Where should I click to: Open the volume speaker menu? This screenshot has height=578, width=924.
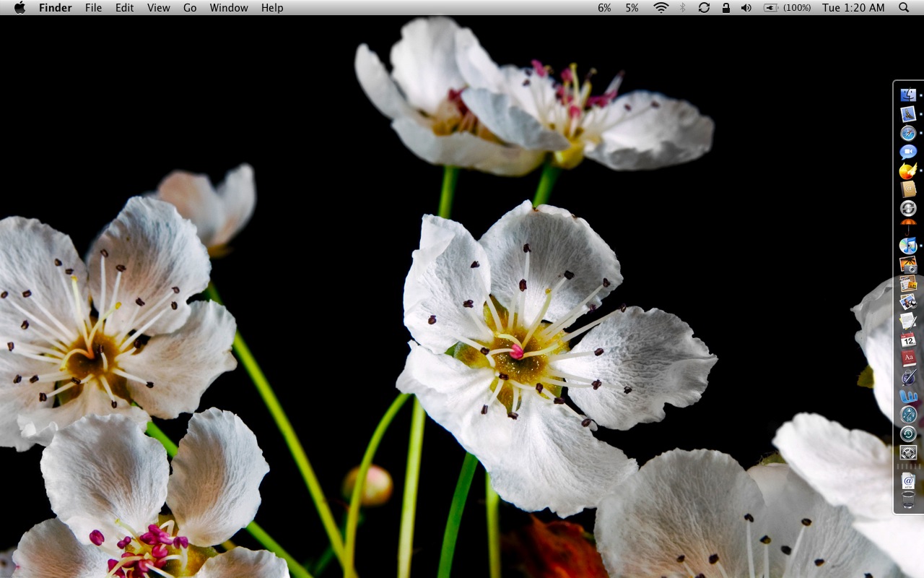pos(746,8)
